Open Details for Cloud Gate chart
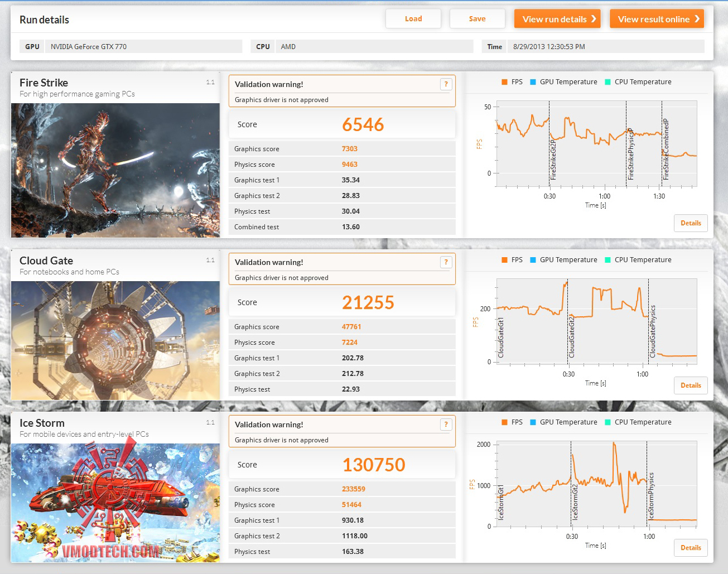This screenshot has height=574, width=728. (691, 385)
